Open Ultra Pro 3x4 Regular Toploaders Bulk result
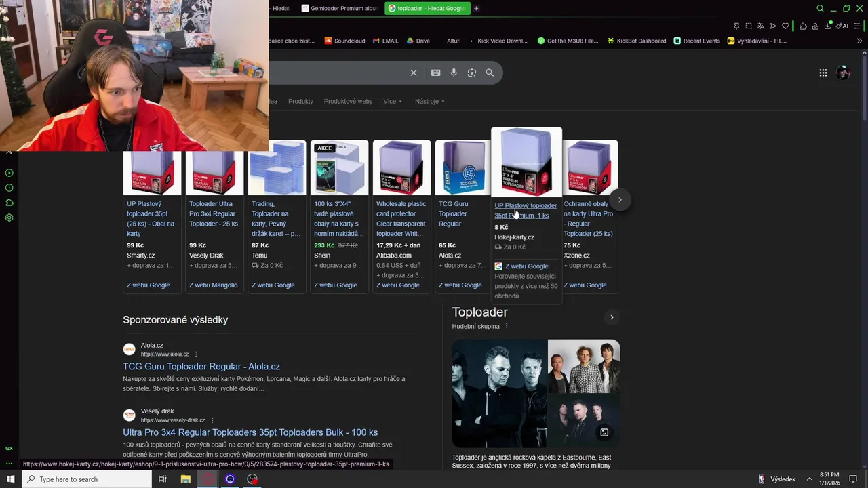The width and height of the screenshot is (868, 488). click(x=250, y=432)
